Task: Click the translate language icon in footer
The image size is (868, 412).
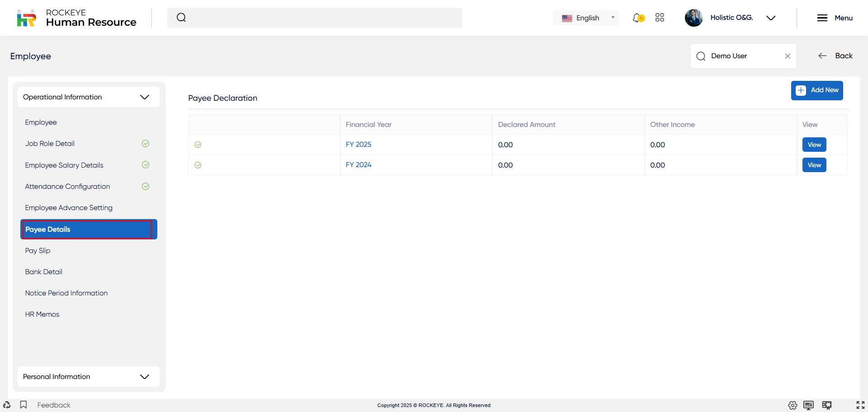Action: point(827,405)
